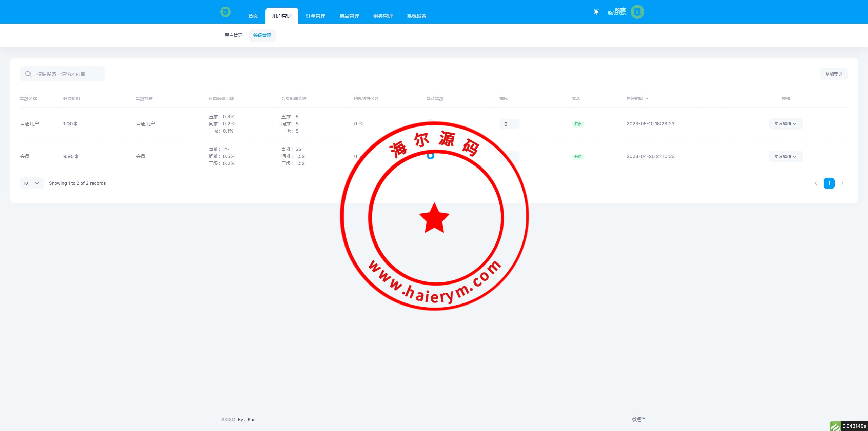Toggle 开启 status for 会员 row
This screenshot has width=868, height=431.
578,157
